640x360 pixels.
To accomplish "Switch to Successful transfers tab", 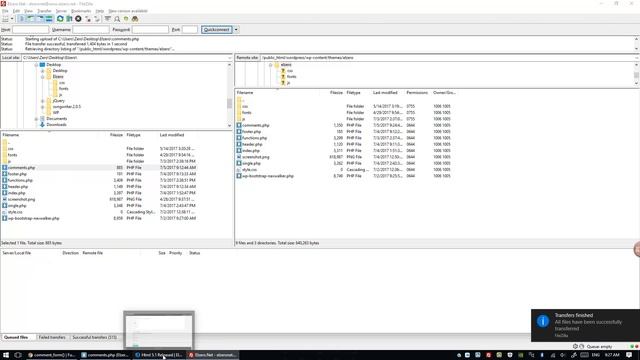I will click(x=94, y=338).
